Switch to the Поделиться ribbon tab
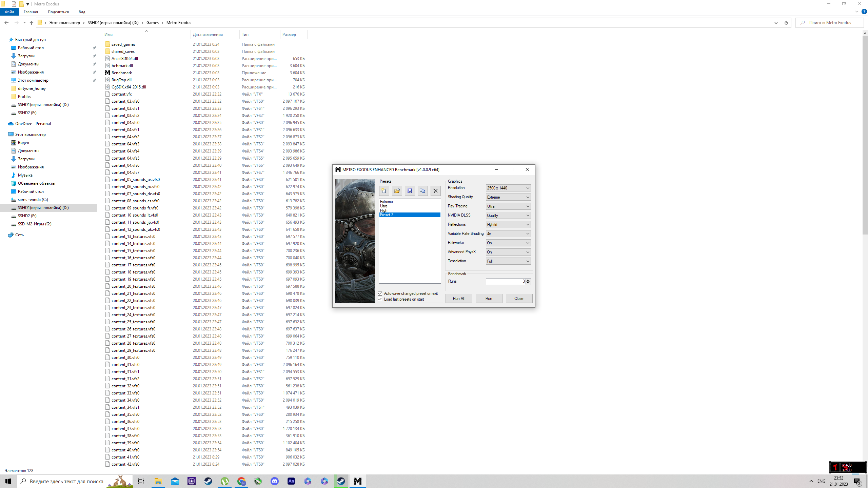 [x=58, y=12]
